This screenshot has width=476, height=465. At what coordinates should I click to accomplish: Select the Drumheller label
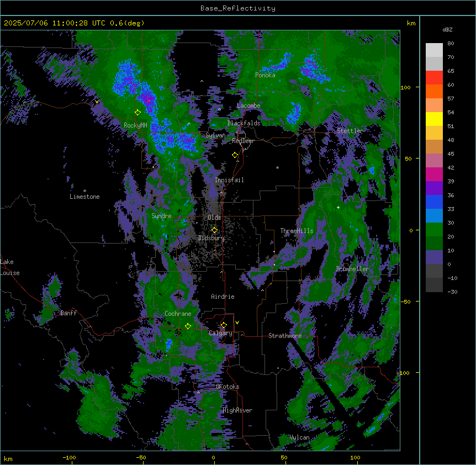pos(352,269)
